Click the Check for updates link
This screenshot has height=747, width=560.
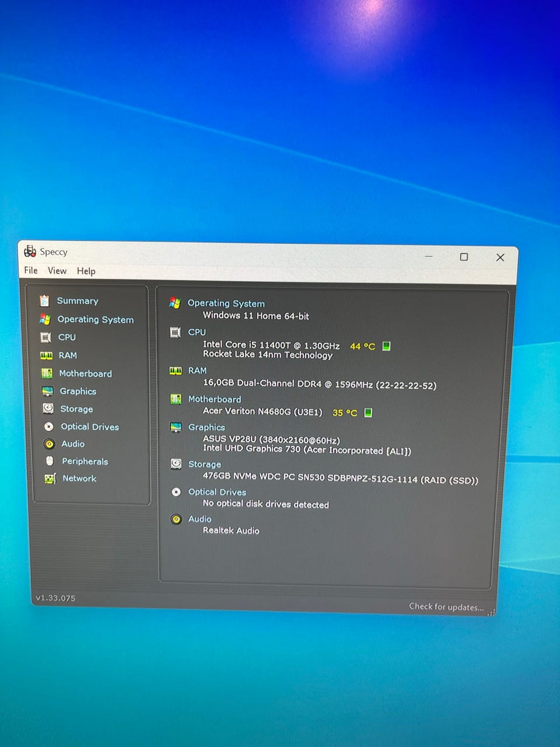click(x=446, y=607)
